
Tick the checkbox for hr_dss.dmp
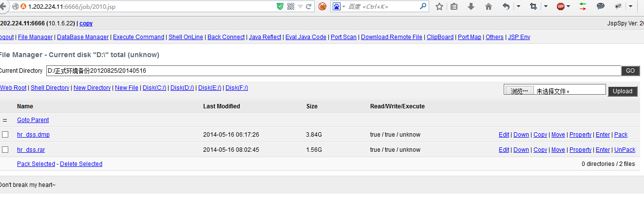point(5,135)
